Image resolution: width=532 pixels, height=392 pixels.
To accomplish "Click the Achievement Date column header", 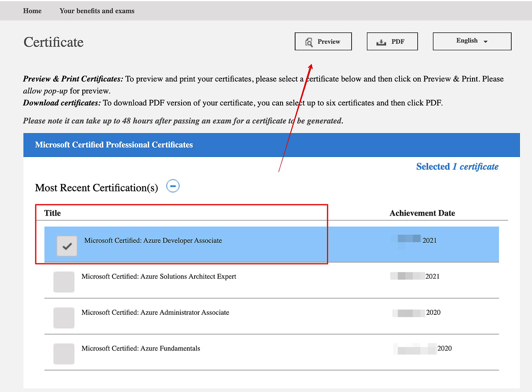I will pyautogui.click(x=422, y=213).
